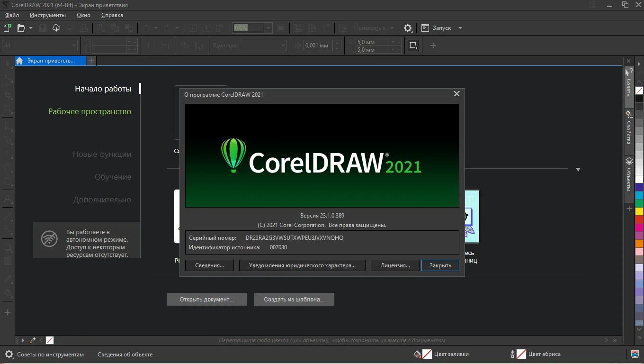The width and height of the screenshot is (644, 364).
Task: Click the Open folder icon in toolbar
Action: click(x=21, y=28)
